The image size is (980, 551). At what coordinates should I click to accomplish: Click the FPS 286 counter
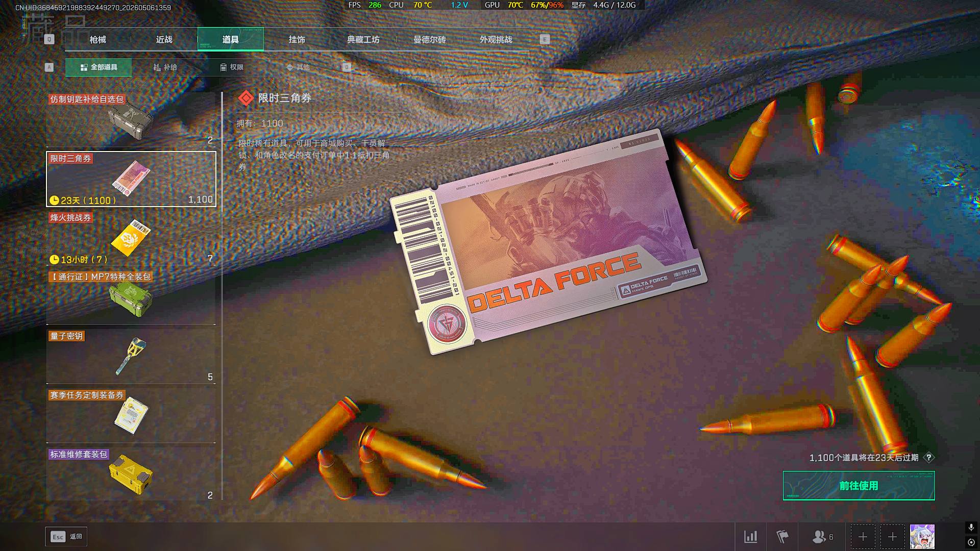click(x=364, y=5)
